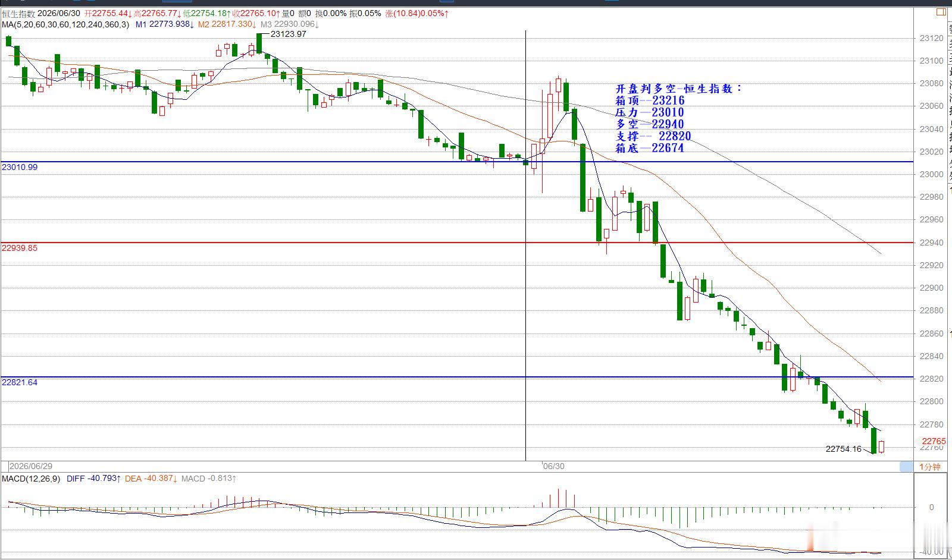This screenshot has width=952, height=560.
Task: Click the 22820 price axis label
Action: [x=931, y=379]
